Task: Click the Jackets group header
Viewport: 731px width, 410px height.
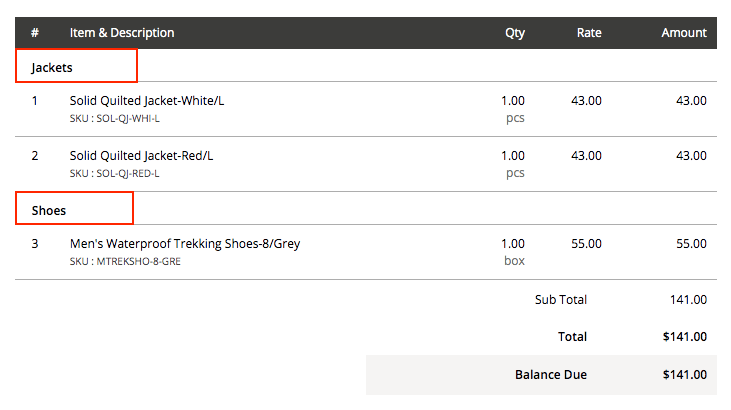Action: [52, 67]
